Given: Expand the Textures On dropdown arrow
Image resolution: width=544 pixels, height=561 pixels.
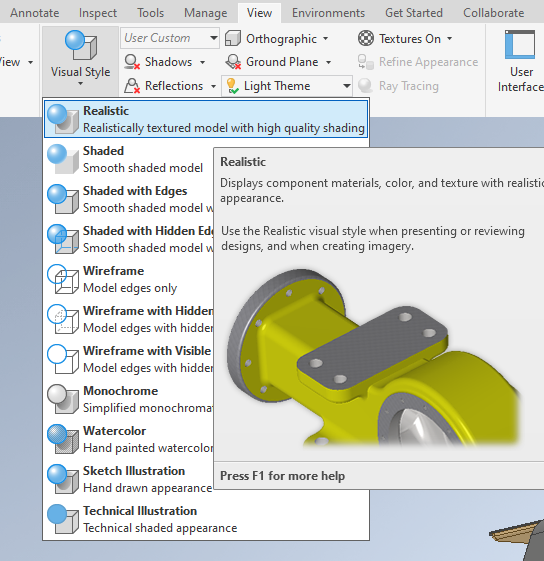Looking at the screenshot, I should tap(450, 38).
